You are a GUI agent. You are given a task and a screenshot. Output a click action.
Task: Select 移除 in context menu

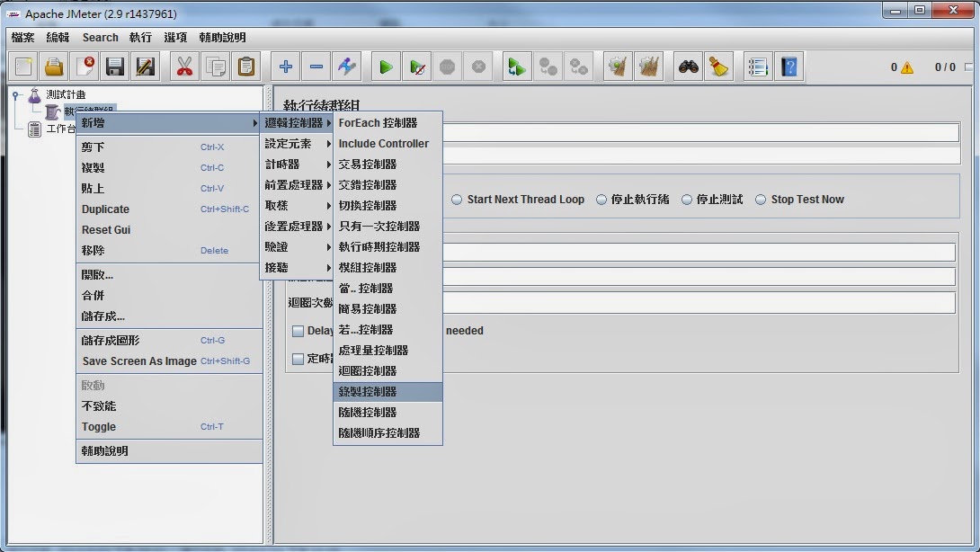pos(168,251)
